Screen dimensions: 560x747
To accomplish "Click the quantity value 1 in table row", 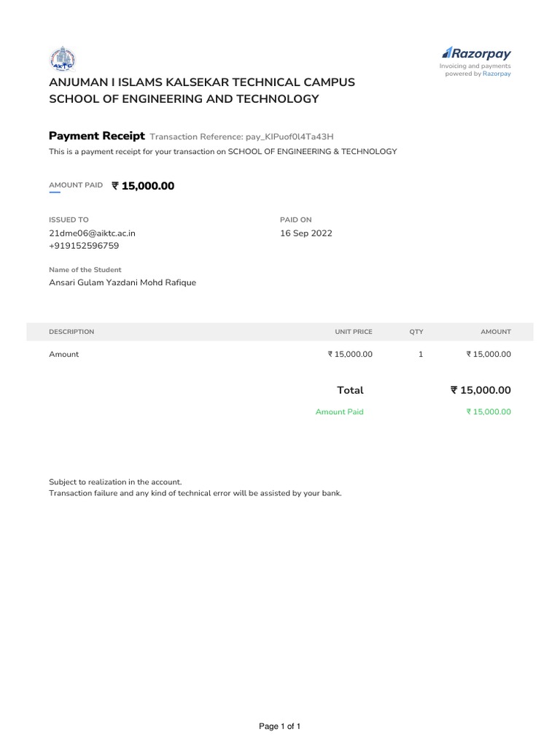I will click(421, 355).
